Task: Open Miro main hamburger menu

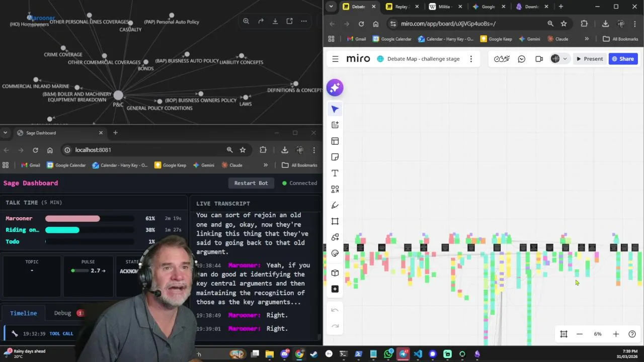Action: tap(335, 59)
